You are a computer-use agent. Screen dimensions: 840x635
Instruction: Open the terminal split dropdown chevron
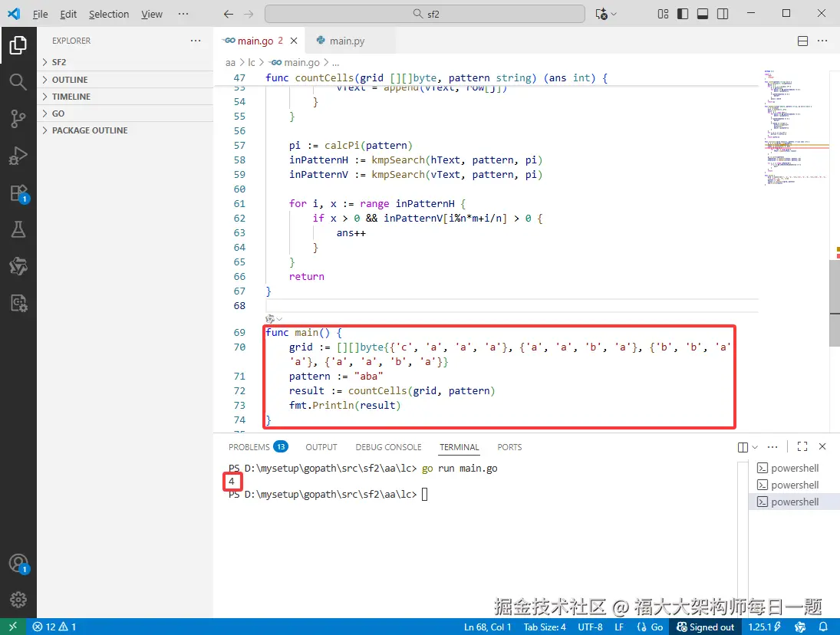(755, 447)
